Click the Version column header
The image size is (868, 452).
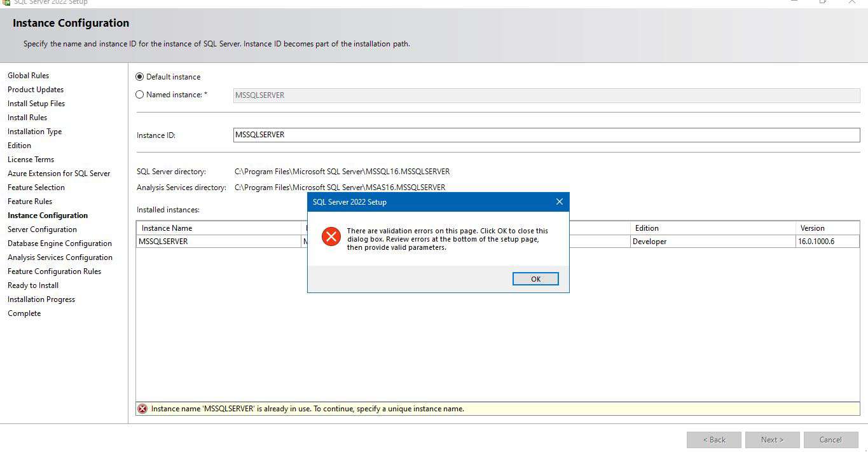[828, 228]
